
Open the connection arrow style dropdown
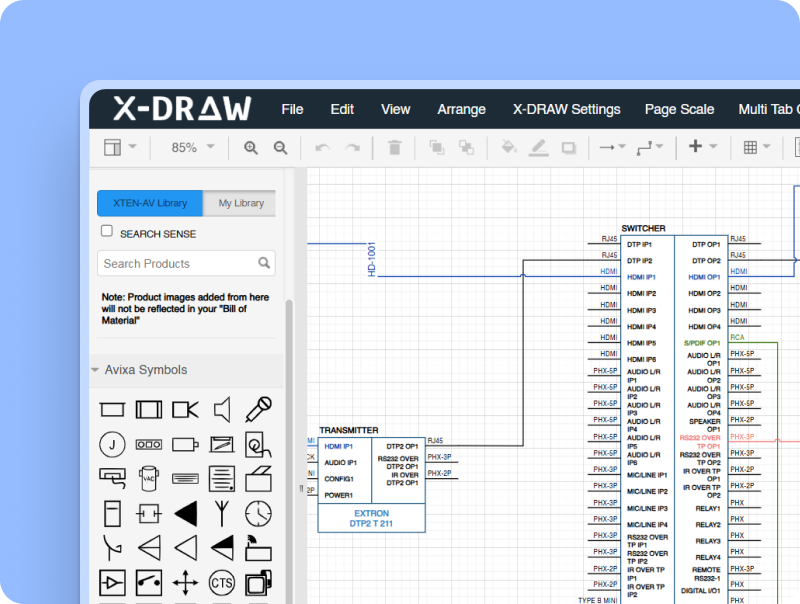click(612, 147)
